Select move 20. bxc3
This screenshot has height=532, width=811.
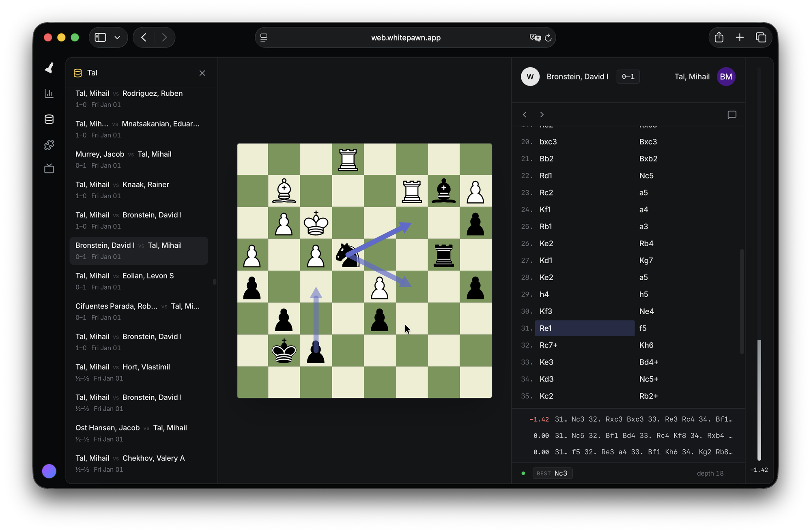(x=548, y=142)
